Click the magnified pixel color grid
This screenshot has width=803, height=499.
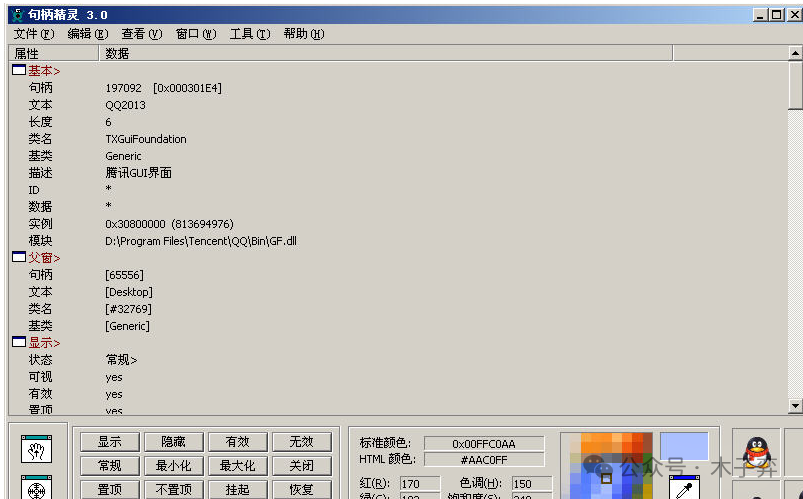pyautogui.click(x=606, y=466)
